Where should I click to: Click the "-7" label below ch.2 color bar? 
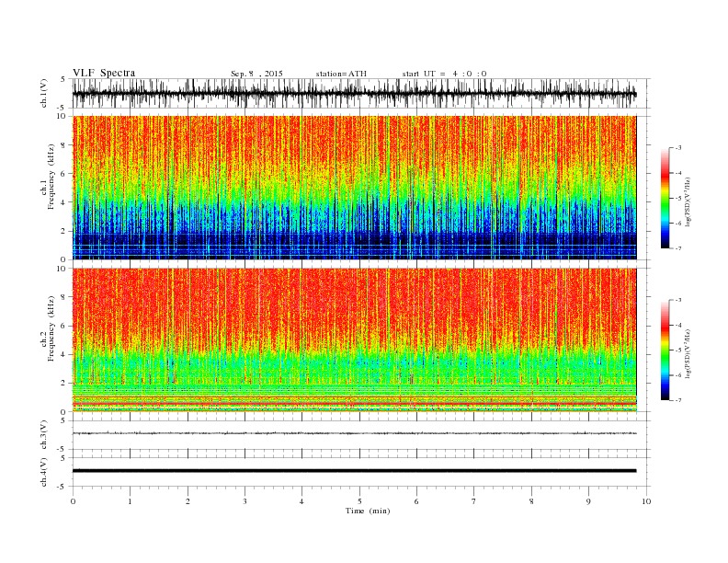(x=678, y=400)
